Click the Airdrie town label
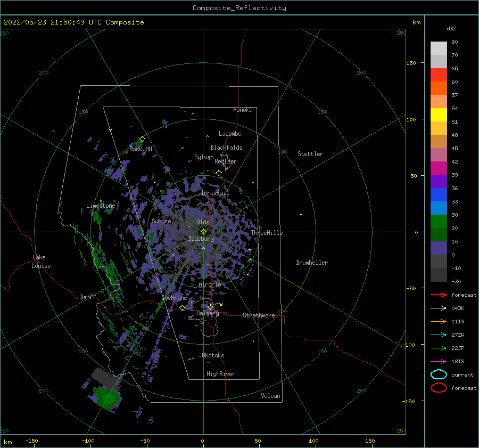The width and height of the screenshot is (479, 448). [210, 284]
